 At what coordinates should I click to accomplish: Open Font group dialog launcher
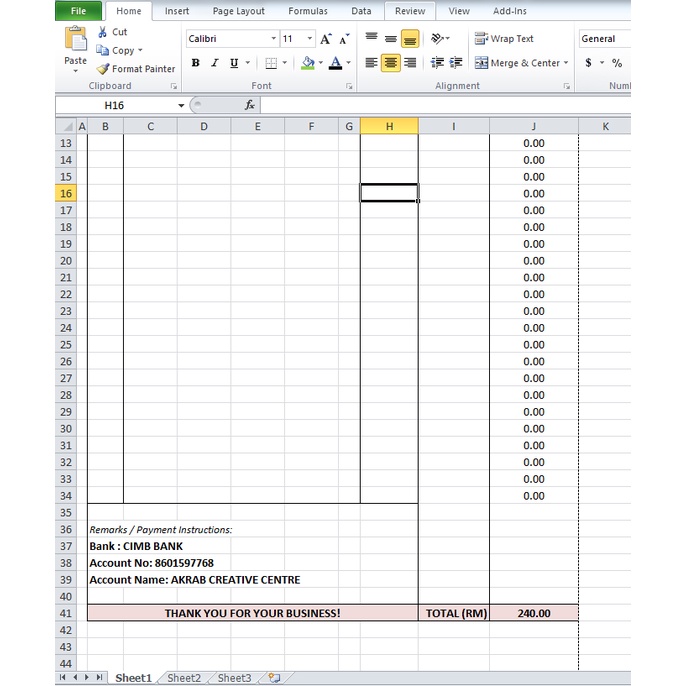[349, 86]
